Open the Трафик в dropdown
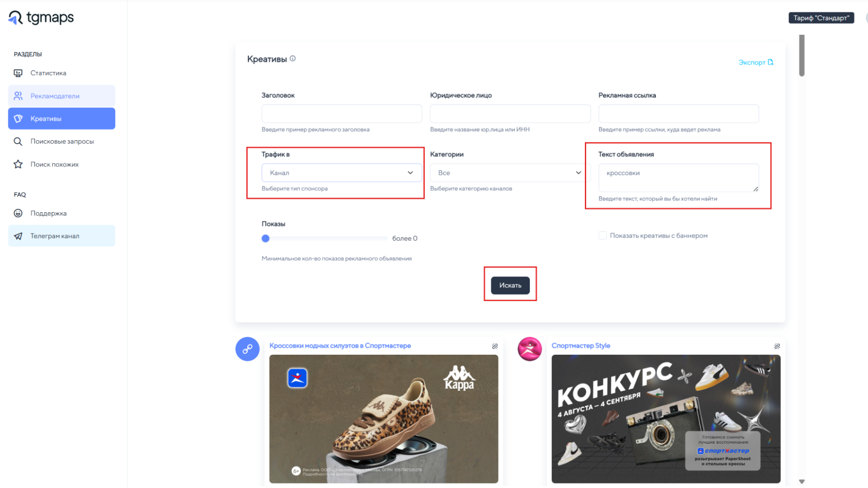The height and width of the screenshot is (488, 868). (x=341, y=173)
